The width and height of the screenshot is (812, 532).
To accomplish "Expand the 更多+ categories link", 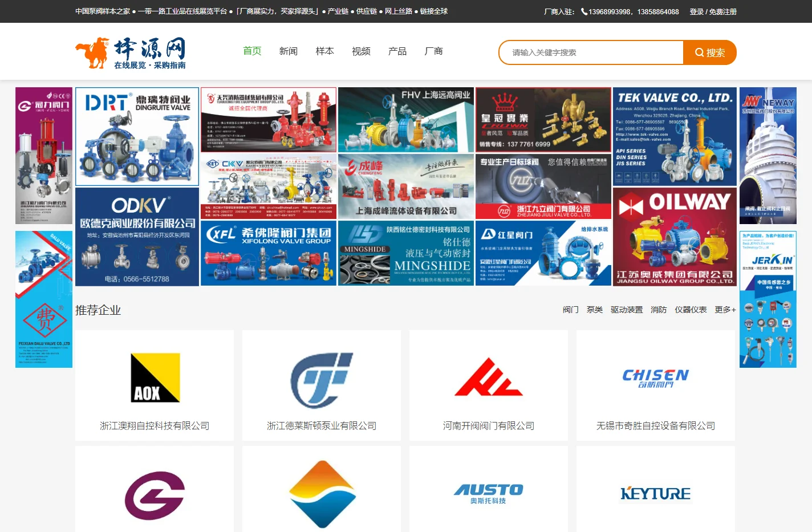I will (x=725, y=310).
